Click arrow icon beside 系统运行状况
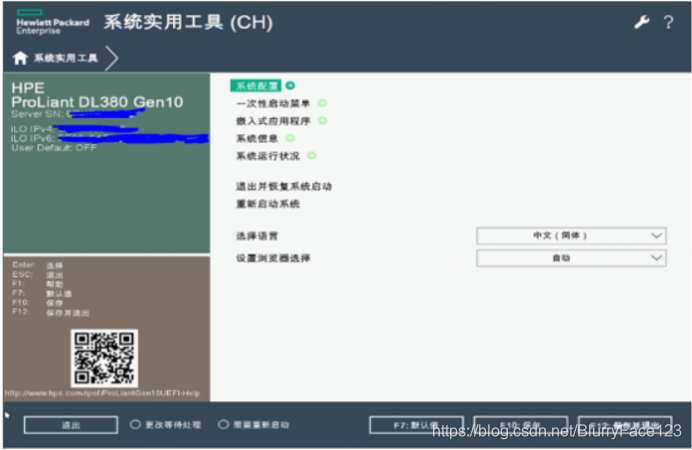The height and width of the screenshot is (450, 692). point(312,156)
